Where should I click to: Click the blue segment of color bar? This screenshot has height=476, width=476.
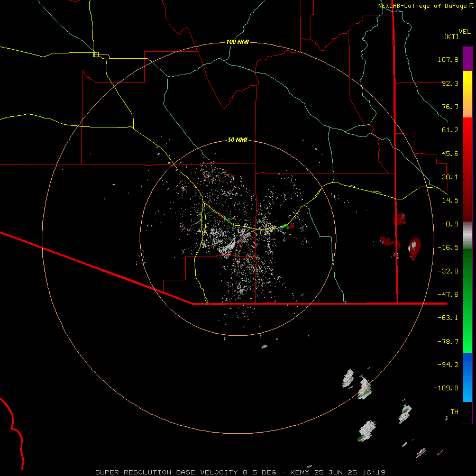pyautogui.click(x=467, y=377)
